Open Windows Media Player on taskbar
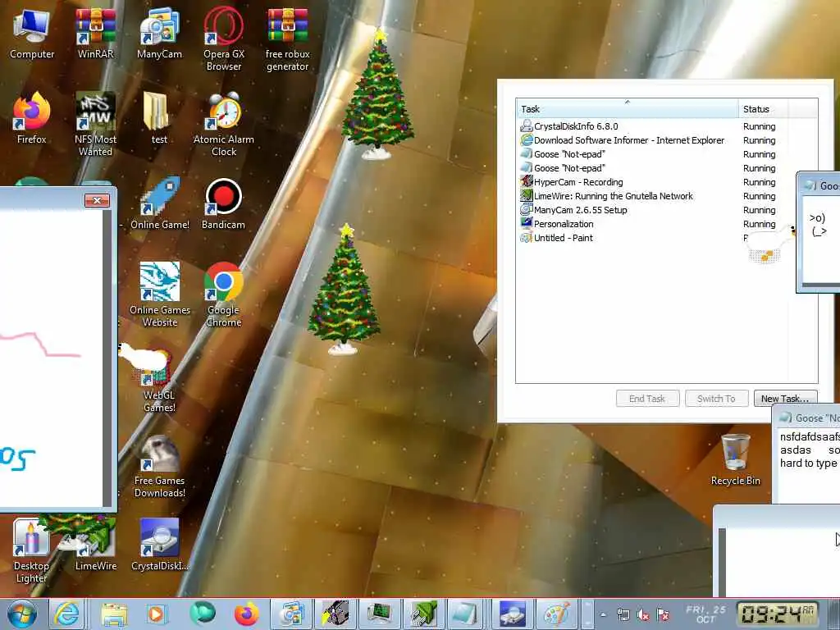This screenshot has height=630, width=840. pos(157,614)
